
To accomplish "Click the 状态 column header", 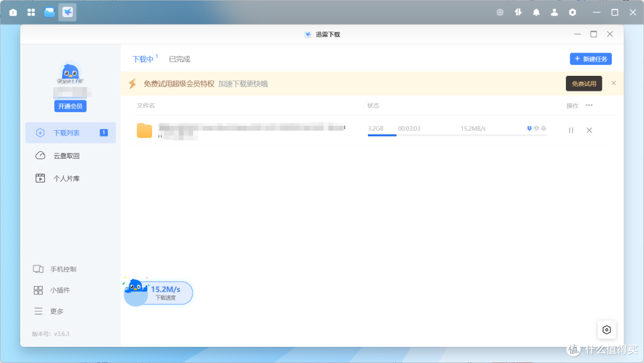I will (x=373, y=106).
